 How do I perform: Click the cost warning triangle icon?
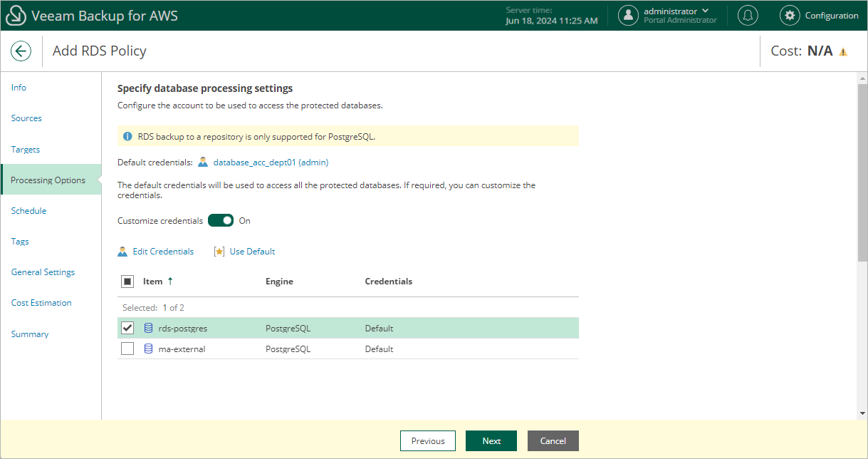click(843, 52)
